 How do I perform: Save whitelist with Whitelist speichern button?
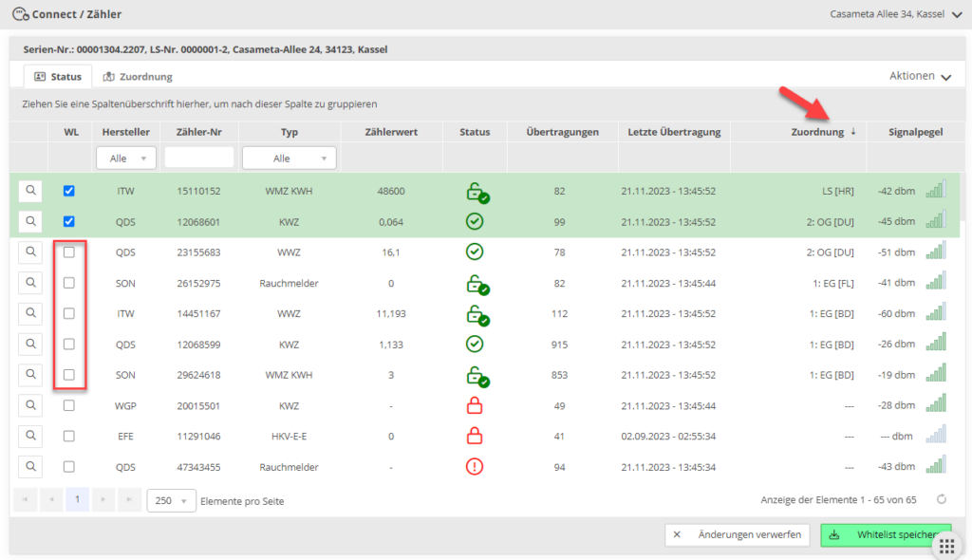click(885, 534)
